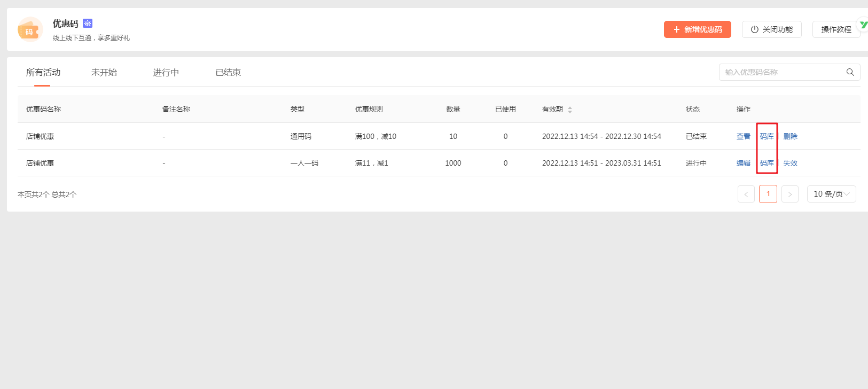This screenshot has width=868, height=389.
Task: Click 通用码 type cell
Action: click(x=301, y=136)
